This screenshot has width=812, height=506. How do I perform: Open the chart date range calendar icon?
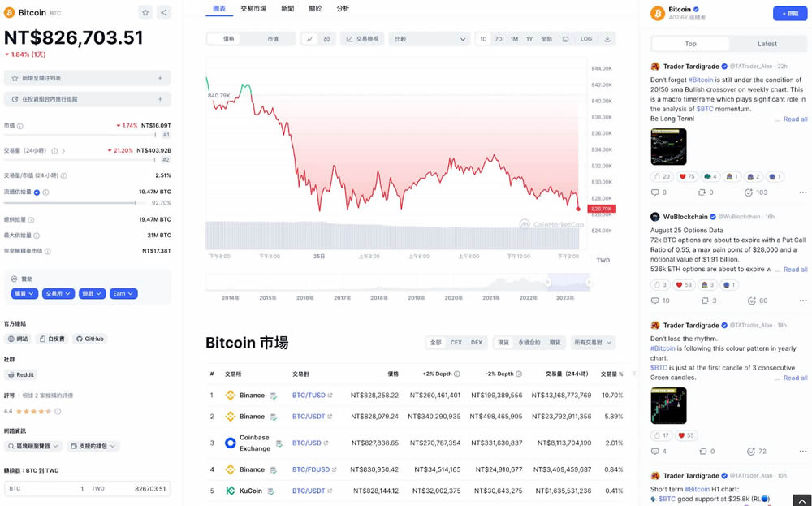coord(565,39)
